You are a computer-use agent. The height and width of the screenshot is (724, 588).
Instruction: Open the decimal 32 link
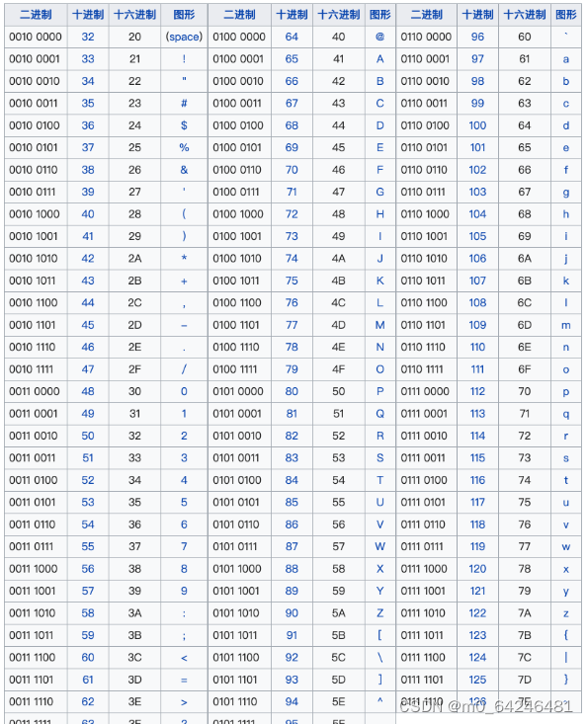(x=88, y=37)
